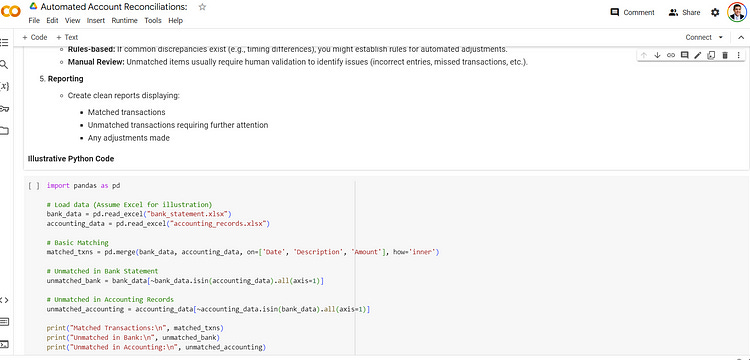Click the '# Basic Matching' comment line
750x360 pixels.
point(77,242)
